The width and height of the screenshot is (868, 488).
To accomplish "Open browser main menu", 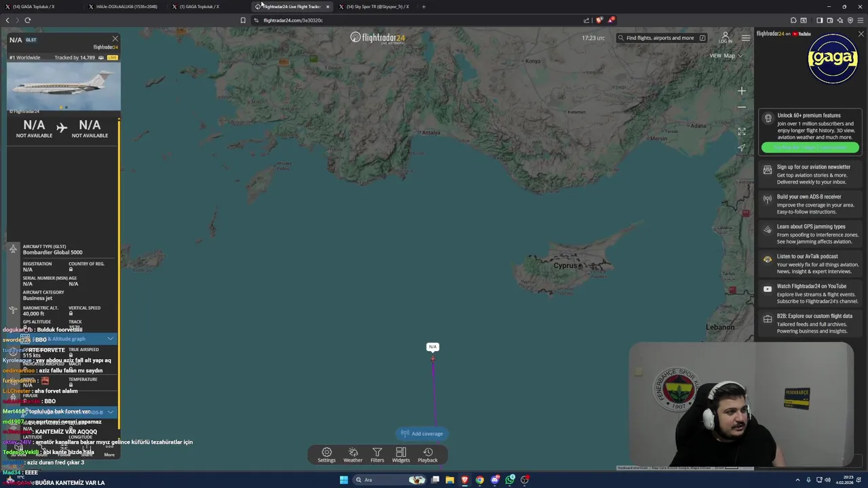I will pyautogui.click(x=860, y=20).
